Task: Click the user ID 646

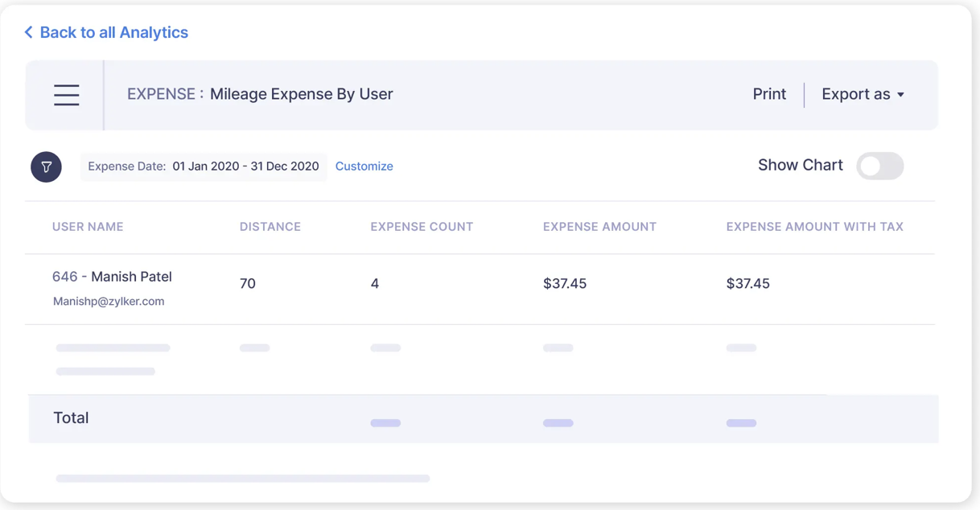Action: 64,277
